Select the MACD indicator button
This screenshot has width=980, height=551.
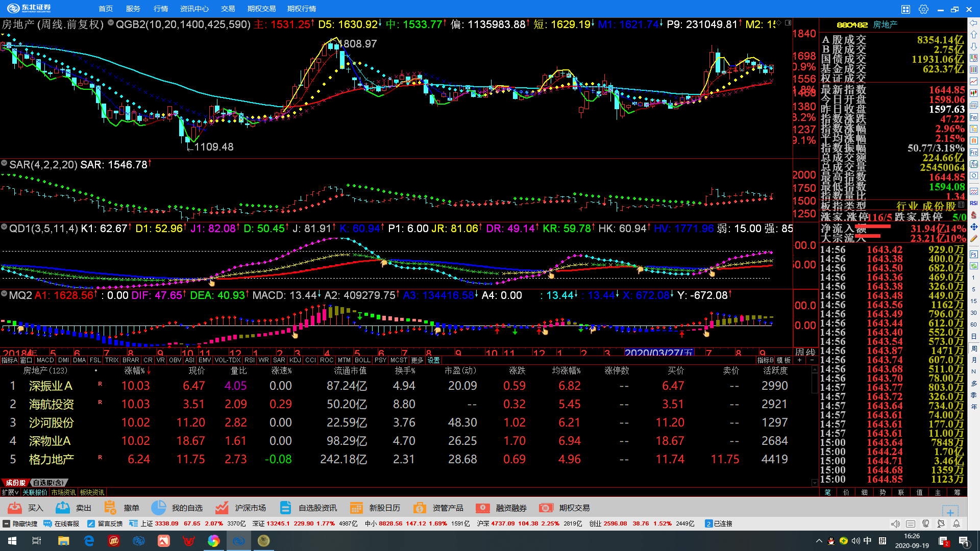[45, 360]
